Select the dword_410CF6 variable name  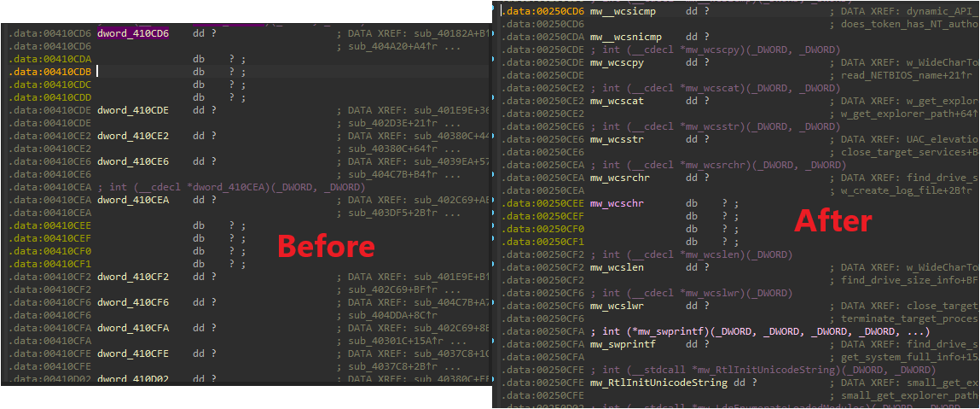[133, 302]
